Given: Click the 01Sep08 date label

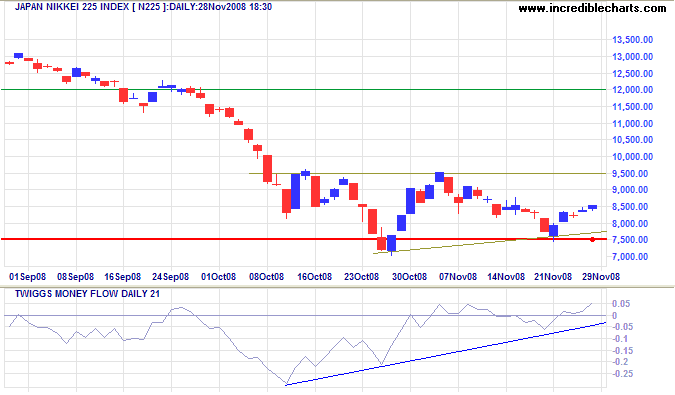Looking at the screenshot, I should tap(27, 277).
